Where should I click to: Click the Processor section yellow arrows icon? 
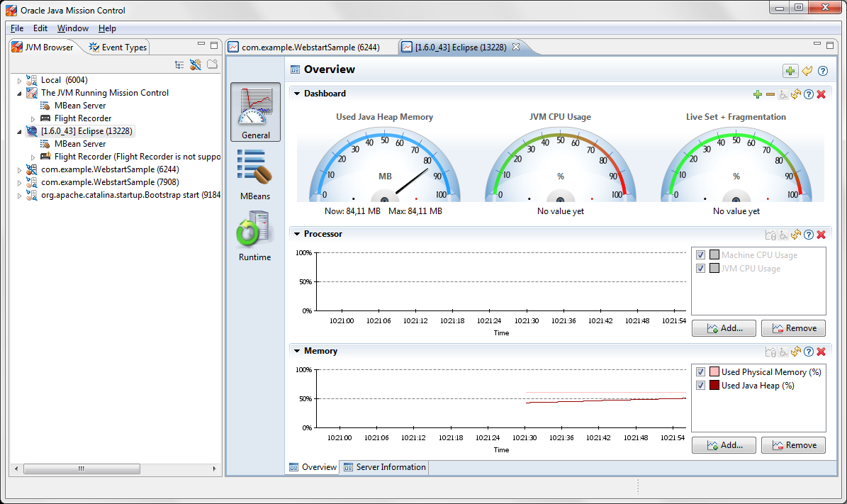point(796,235)
